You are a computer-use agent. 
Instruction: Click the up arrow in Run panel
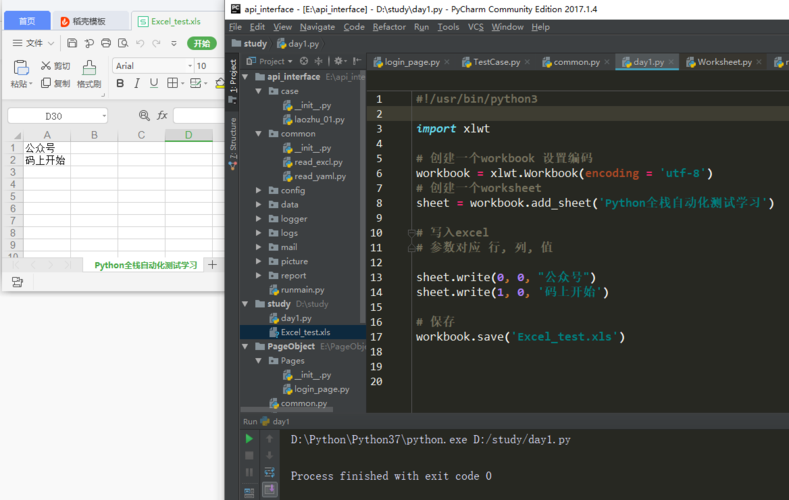pos(270,439)
